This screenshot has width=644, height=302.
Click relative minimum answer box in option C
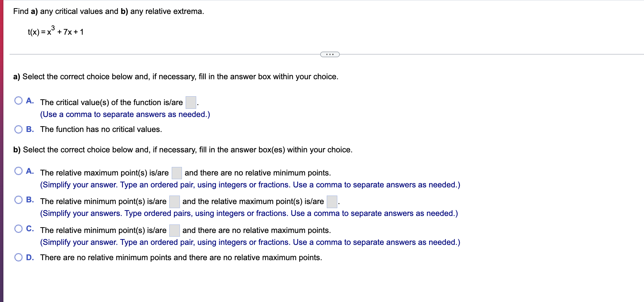(174, 231)
